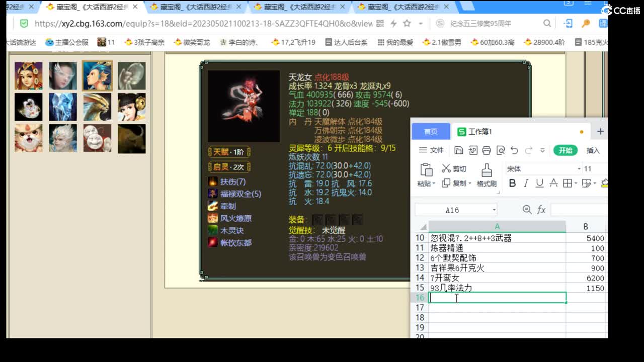Image resolution: width=644 pixels, height=362 pixels.
Task: Click the login icon next to search
Action: tap(569, 24)
